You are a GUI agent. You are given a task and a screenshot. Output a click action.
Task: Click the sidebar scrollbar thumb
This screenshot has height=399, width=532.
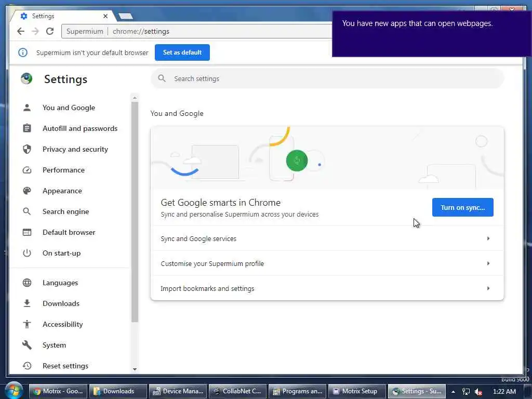click(135, 212)
